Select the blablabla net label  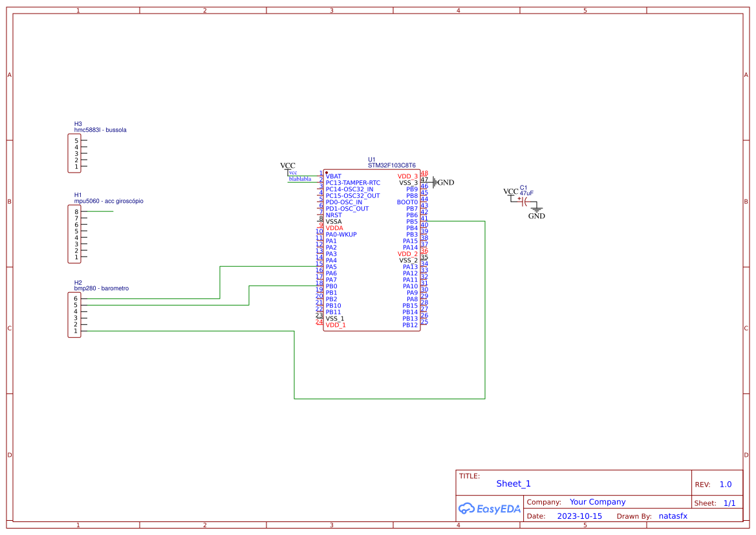(299, 179)
